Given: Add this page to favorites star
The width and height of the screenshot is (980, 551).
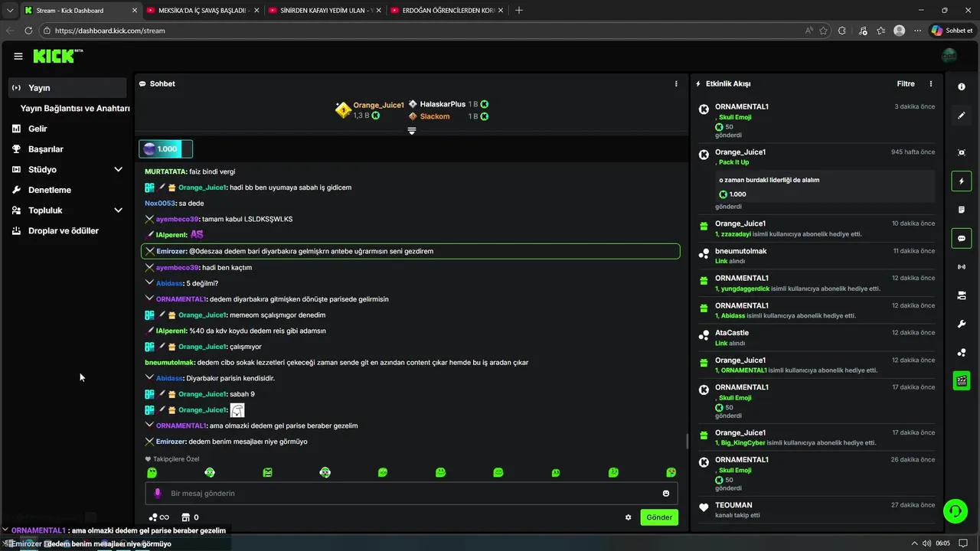Looking at the screenshot, I should click(x=824, y=31).
